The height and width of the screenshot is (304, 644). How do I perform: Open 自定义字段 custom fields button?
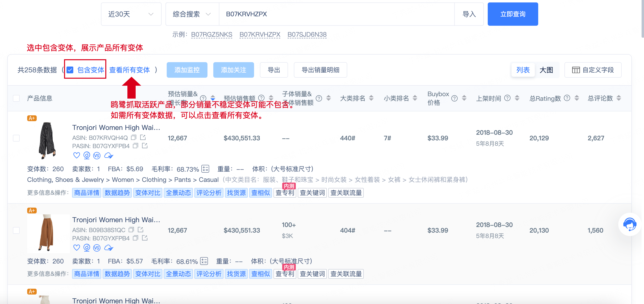(x=593, y=70)
